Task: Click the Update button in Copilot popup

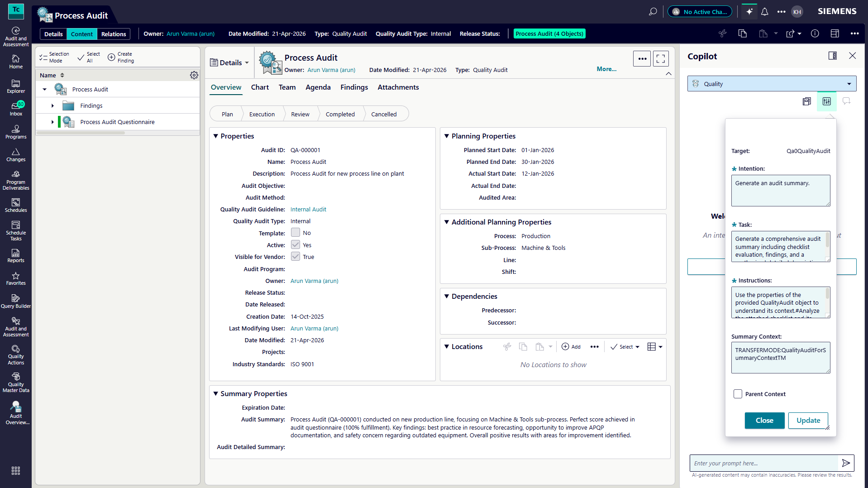Action: (808, 420)
